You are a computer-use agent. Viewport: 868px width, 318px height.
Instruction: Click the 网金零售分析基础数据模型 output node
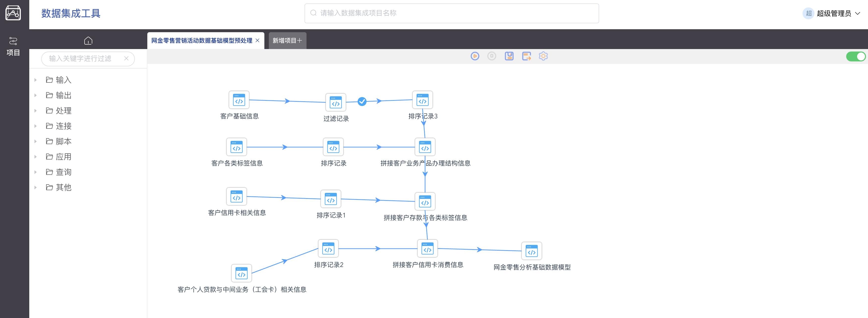tap(531, 251)
